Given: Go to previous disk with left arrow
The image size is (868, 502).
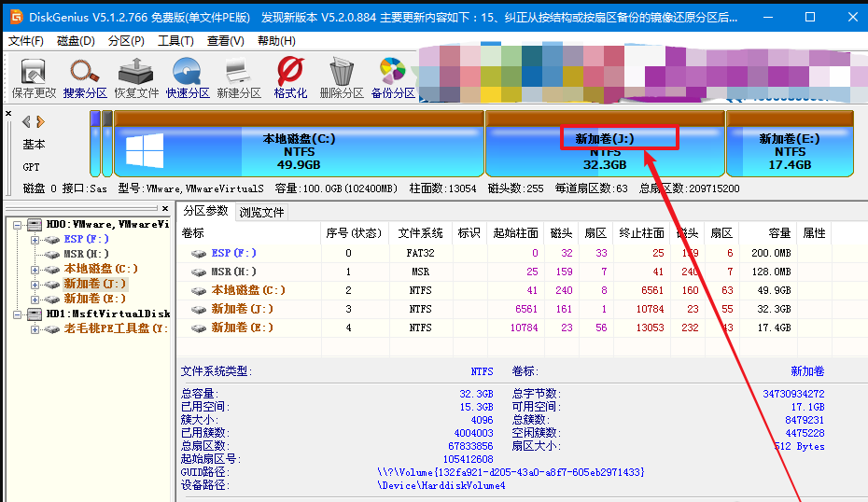Looking at the screenshot, I should click(26, 121).
